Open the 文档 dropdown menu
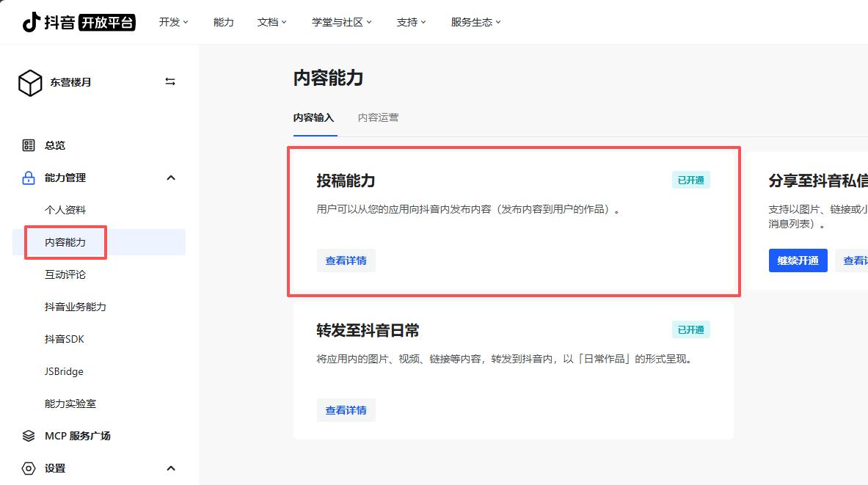Image resolution: width=868 pixels, height=485 pixels. (271, 22)
